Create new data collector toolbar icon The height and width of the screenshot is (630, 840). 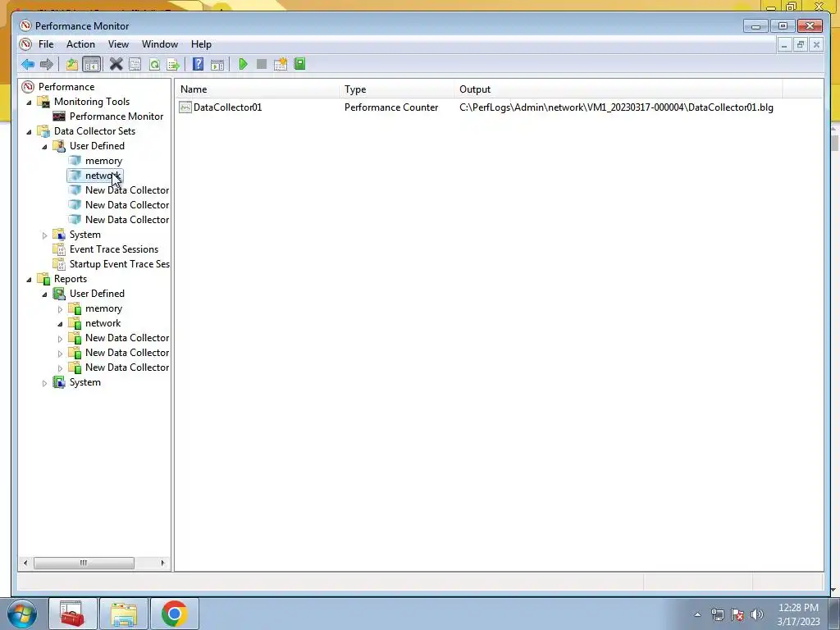coord(281,64)
